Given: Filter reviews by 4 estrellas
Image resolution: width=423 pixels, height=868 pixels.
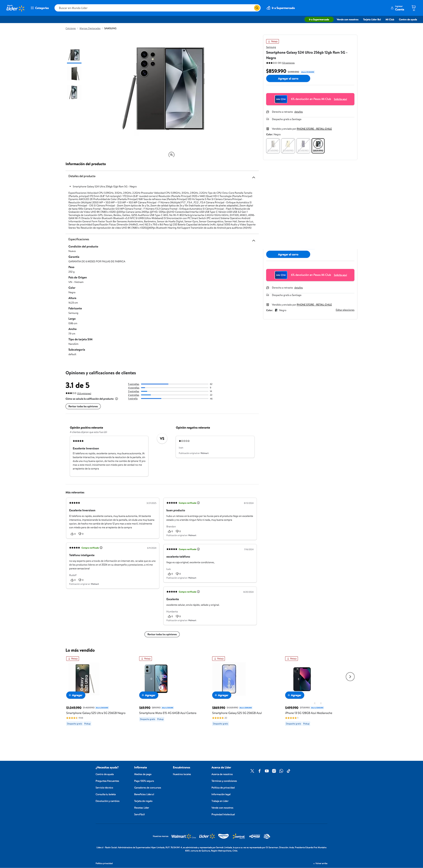Looking at the screenshot, I should pyautogui.click(x=134, y=388).
